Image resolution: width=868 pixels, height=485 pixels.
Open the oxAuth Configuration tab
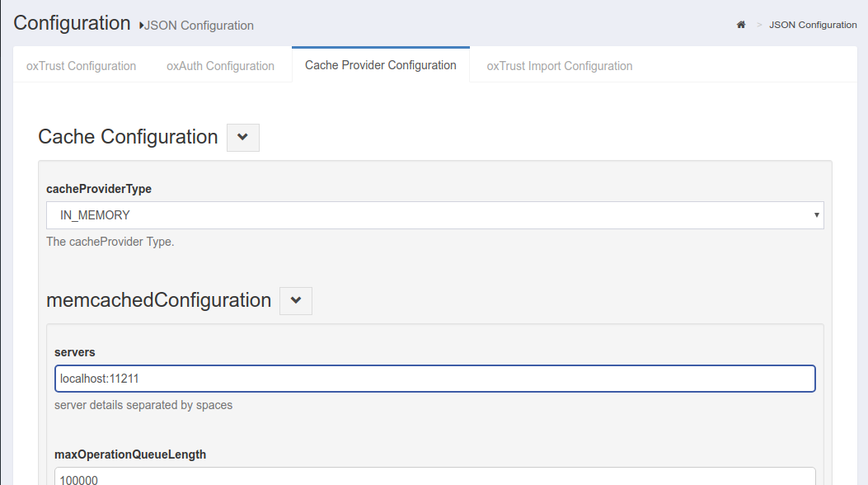pyautogui.click(x=220, y=66)
